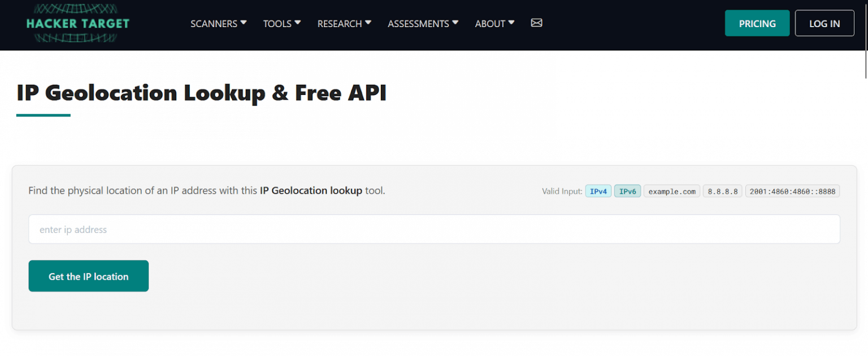Image resolution: width=868 pixels, height=356 pixels.
Task: Open the envelope contact icon
Action: [x=536, y=23]
